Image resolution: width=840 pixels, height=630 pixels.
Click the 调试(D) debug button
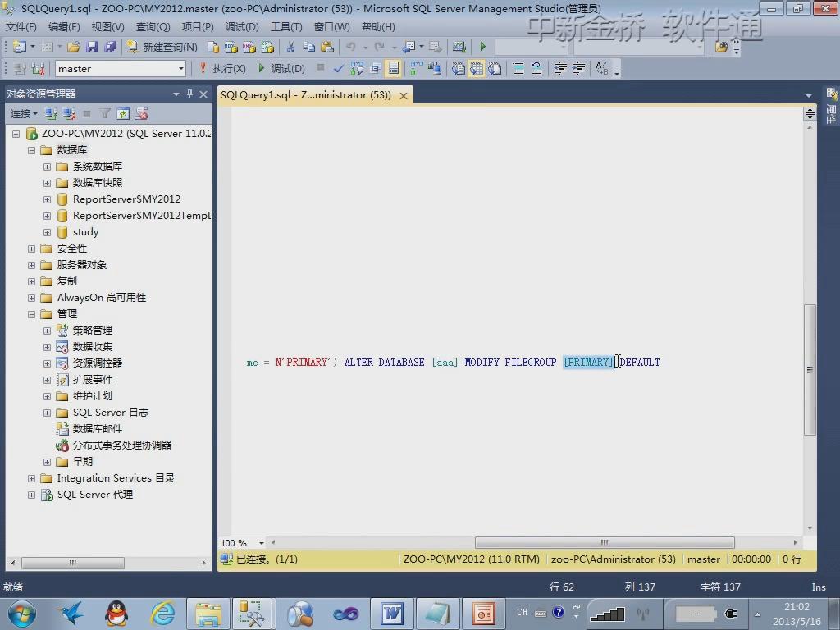pos(282,69)
